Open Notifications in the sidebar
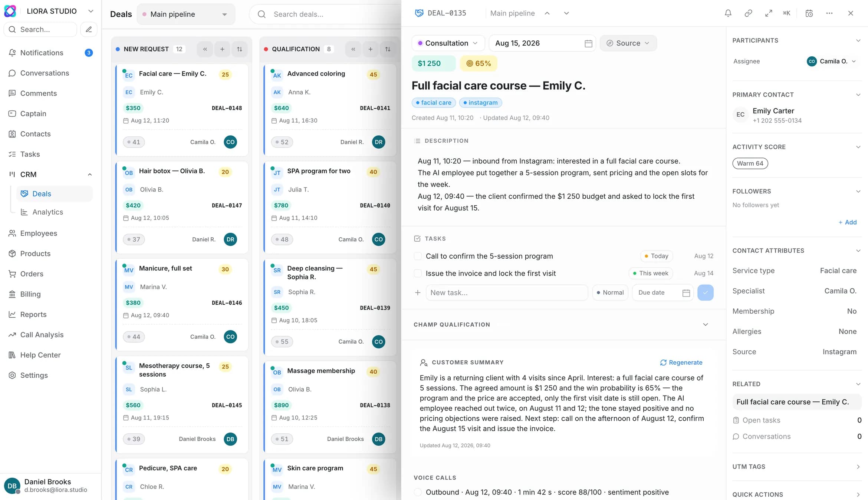Viewport: 868px width, 500px height. click(x=50, y=53)
